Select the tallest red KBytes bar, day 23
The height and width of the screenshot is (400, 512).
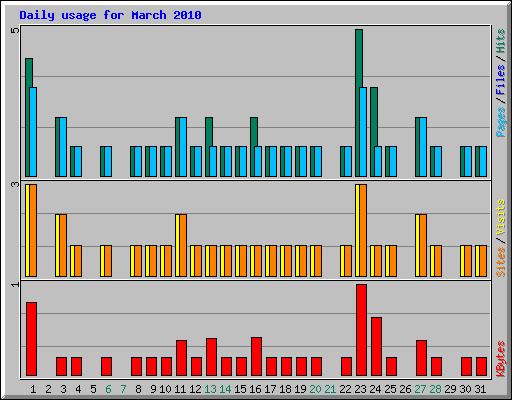click(361, 330)
